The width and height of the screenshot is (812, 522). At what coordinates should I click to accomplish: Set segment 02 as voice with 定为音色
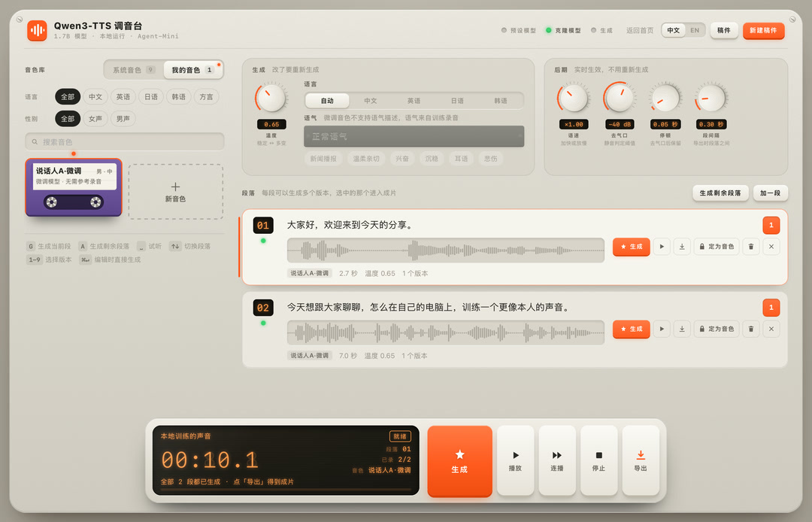(x=717, y=329)
